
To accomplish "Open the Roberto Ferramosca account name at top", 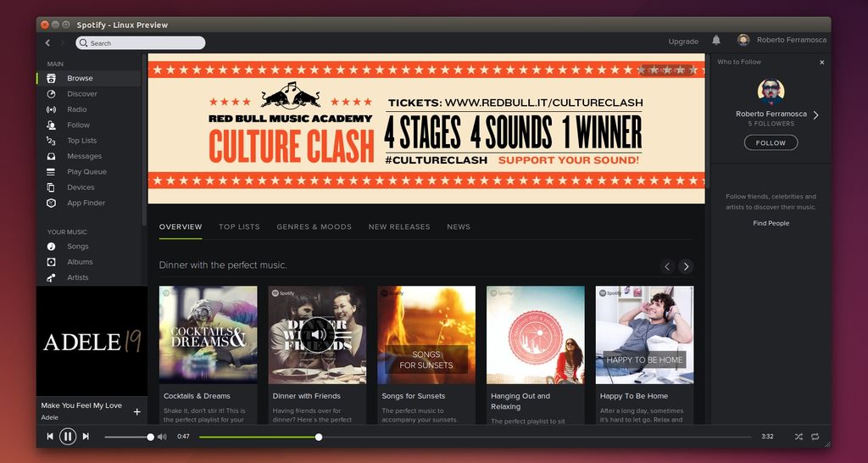I will 792,40.
